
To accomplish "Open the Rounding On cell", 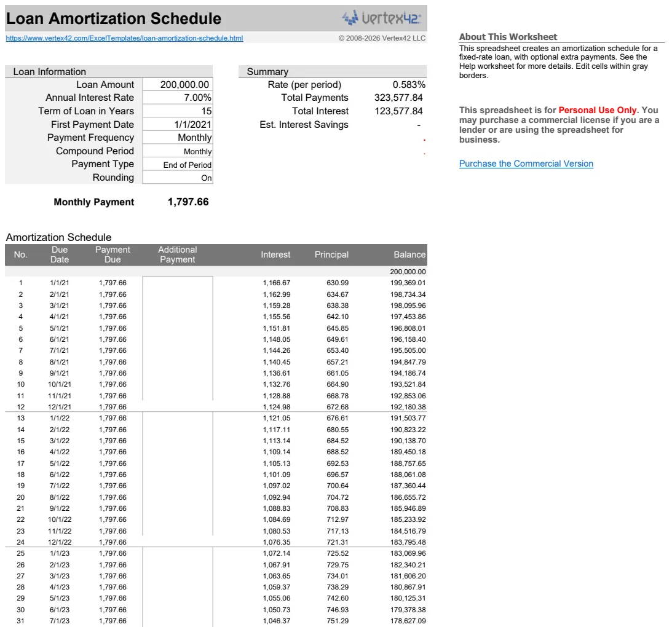I will coord(178,178).
